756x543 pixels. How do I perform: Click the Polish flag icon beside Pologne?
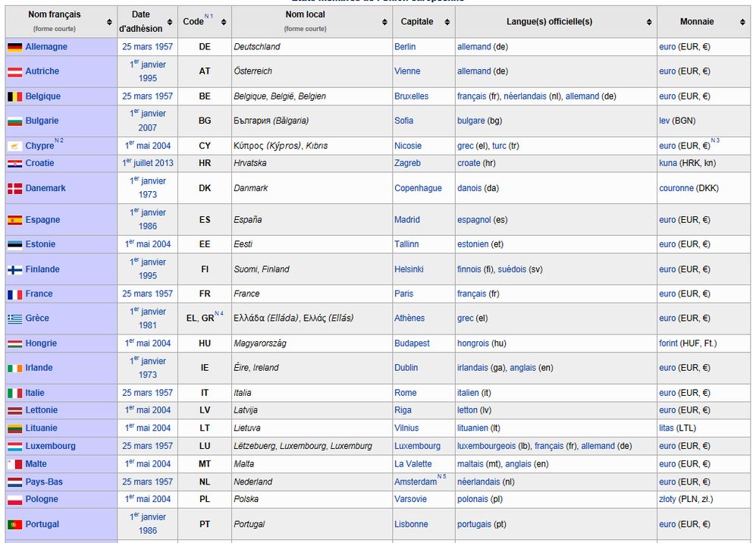tap(15, 500)
